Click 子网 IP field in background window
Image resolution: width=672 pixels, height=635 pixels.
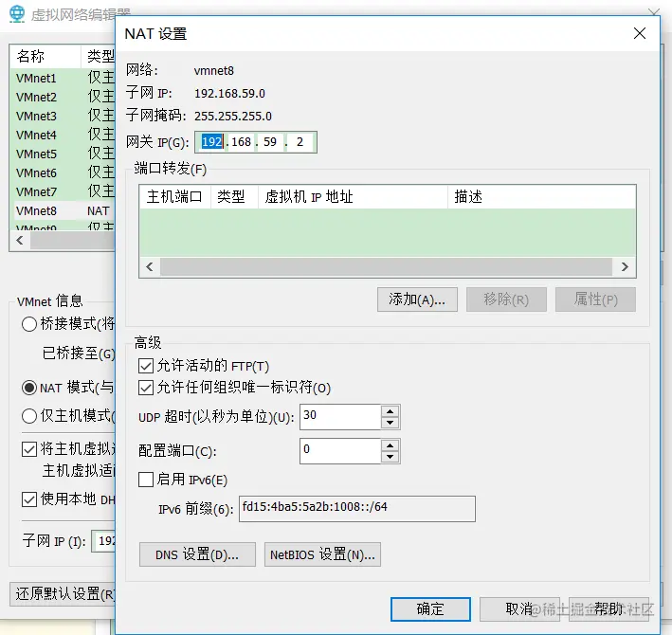point(103,541)
